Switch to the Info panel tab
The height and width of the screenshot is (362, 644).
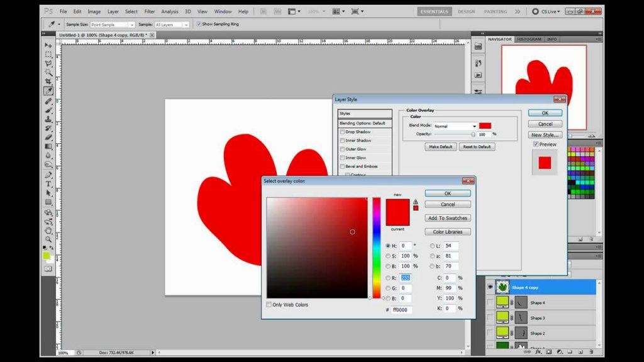coord(552,39)
